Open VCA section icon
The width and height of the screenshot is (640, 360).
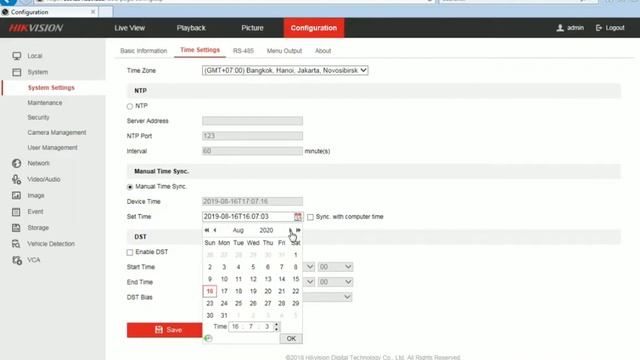click(x=17, y=260)
